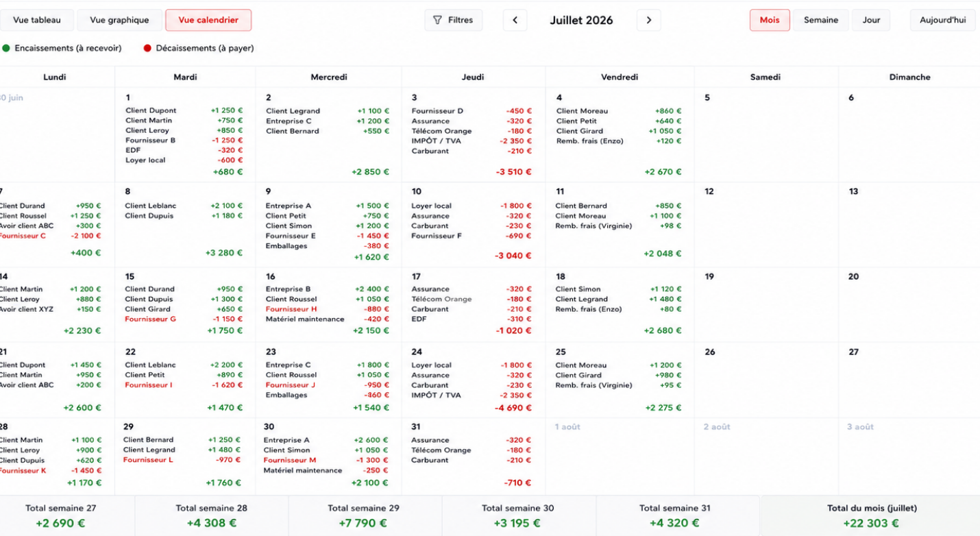Switch to Vue graphique

click(x=119, y=21)
